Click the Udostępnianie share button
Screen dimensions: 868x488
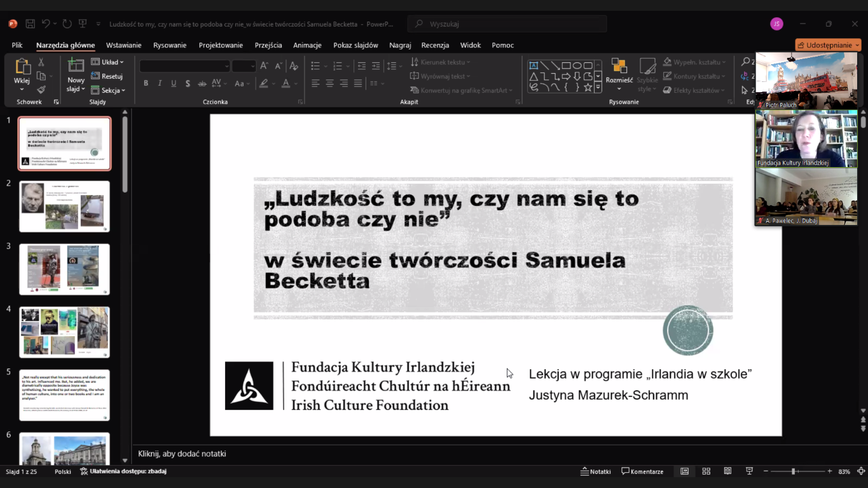pos(827,45)
